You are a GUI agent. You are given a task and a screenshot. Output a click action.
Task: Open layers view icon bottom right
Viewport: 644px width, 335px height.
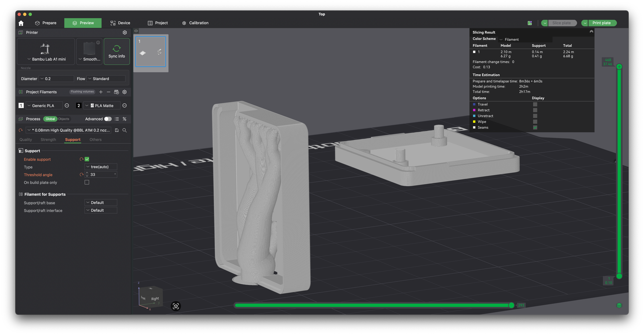click(619, 305)
